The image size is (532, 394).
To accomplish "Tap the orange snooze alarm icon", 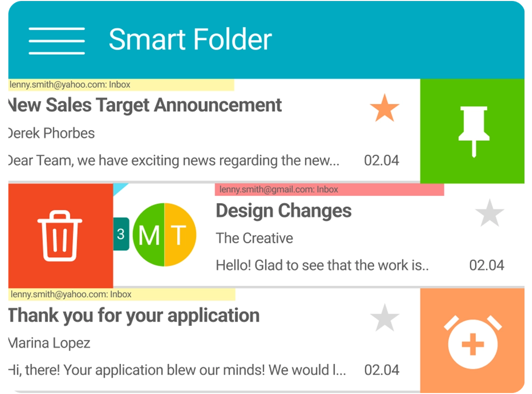I will tap(472, 341).
